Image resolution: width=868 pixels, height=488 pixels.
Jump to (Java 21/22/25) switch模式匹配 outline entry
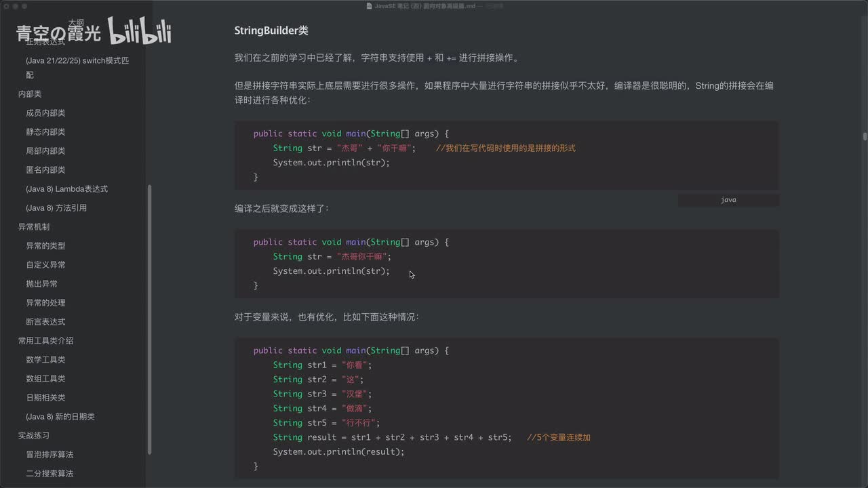[x=77, y=68]
